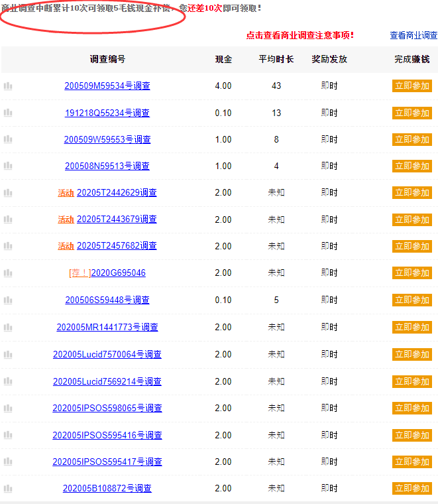The image size is (438, 504).
Task: Click bar chart icon beside 200509M59534号调查
Action: (x=8, y=86)
